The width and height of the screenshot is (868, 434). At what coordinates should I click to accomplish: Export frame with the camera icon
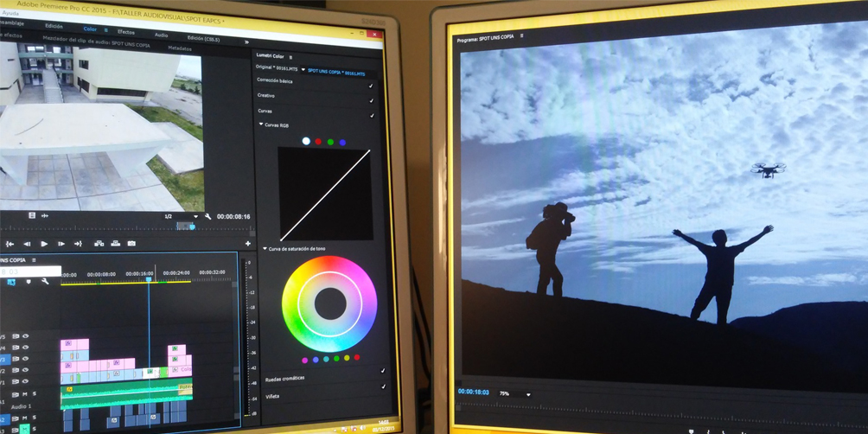[131, 244]
